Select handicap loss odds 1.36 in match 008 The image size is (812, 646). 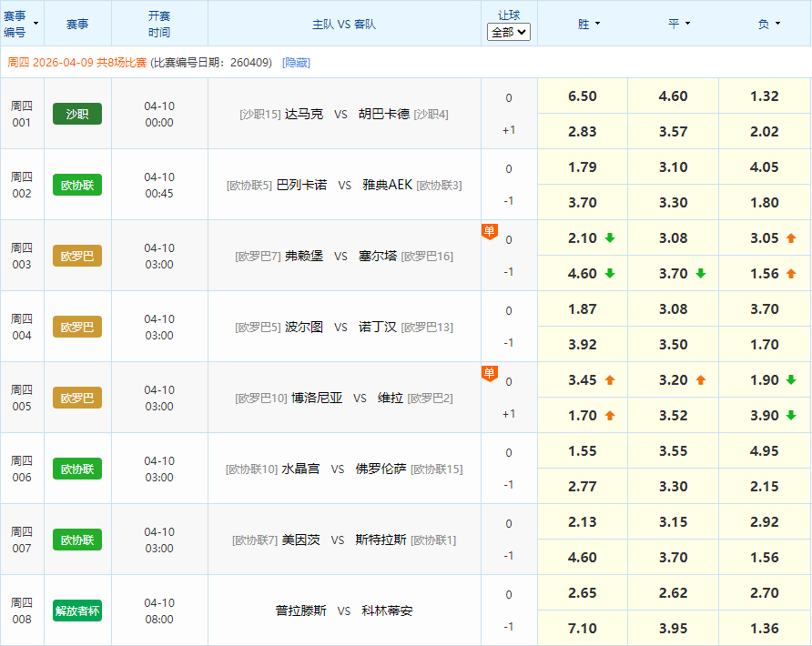tap(765, 628)
